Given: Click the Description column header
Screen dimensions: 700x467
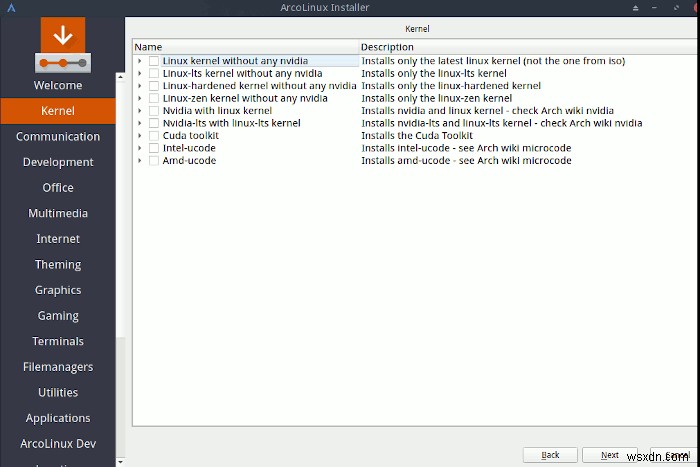Looking at the screenshot, I should coord(529,47).
